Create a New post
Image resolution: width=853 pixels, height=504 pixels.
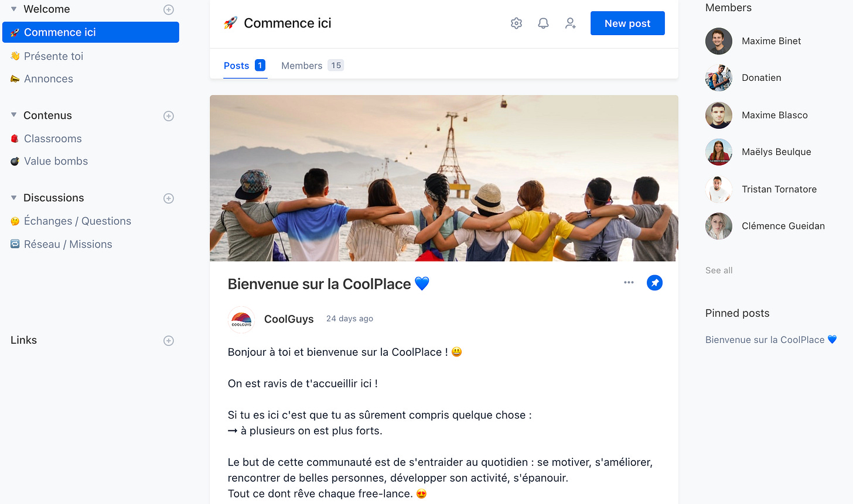click(627, 23)
